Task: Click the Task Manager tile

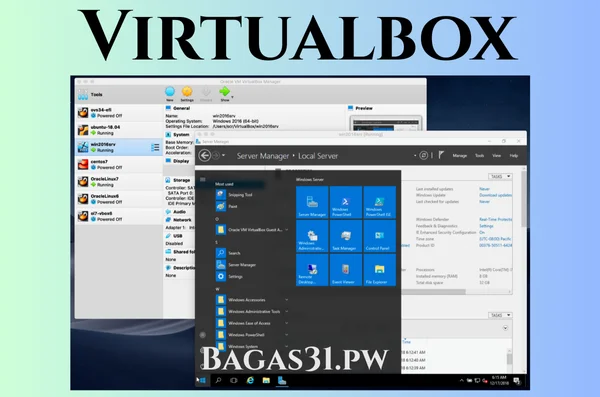Action: [x=346, y=236]
